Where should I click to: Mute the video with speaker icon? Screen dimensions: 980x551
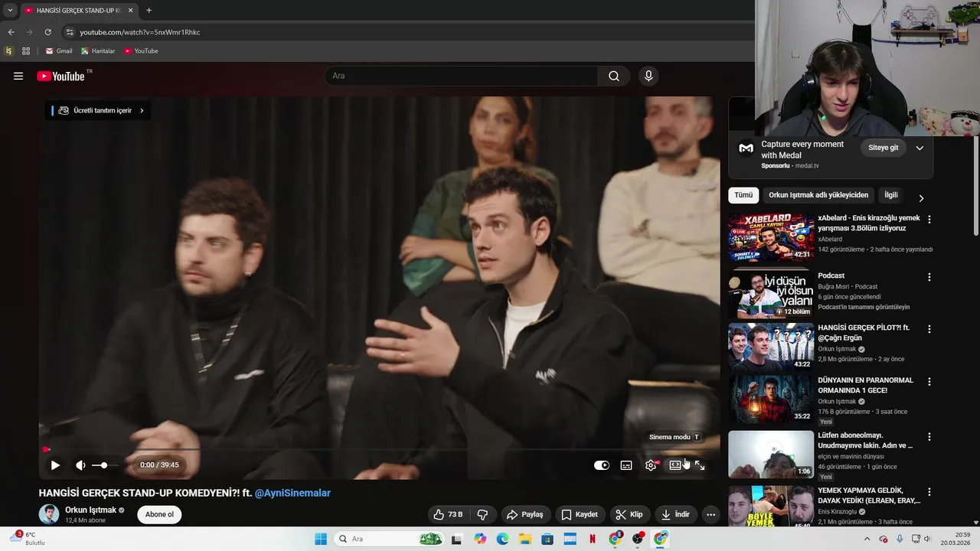(x=80, y=465)
